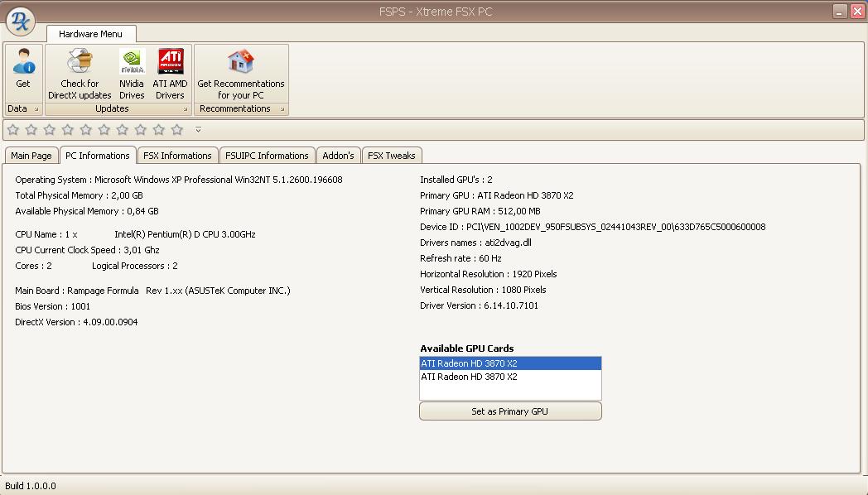Open the FSX Tweaks tab
This screenshot has height=495, width=868.
392,156
